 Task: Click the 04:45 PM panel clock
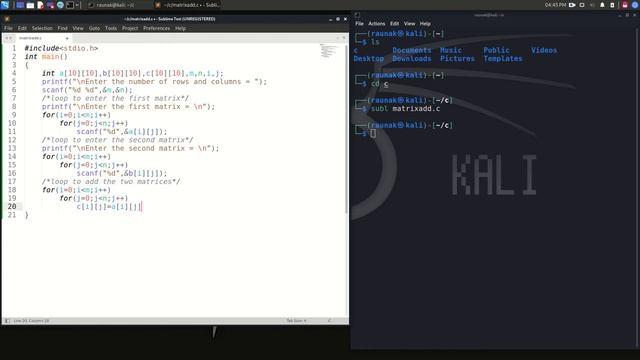(555, 5)
